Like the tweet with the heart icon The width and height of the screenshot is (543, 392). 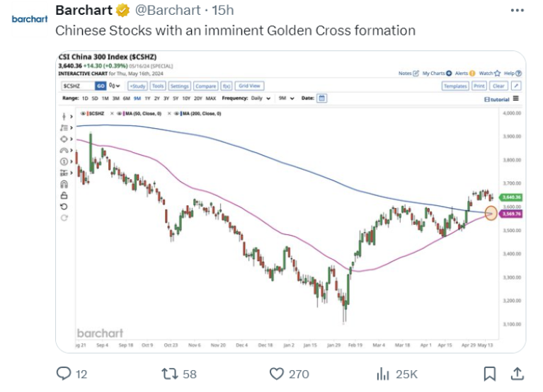pyautogui.click(x=277, y=373)
